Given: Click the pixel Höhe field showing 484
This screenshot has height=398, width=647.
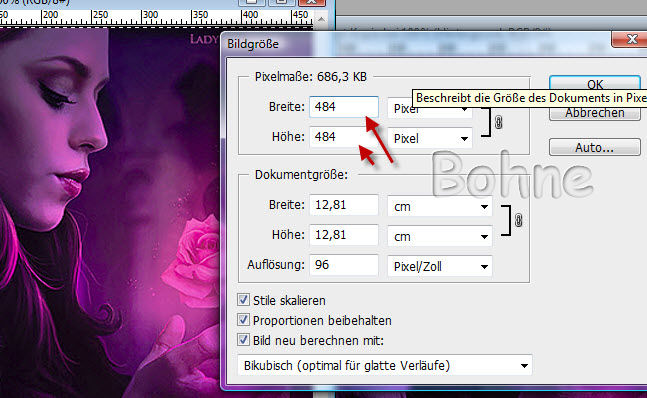Looking at the screenshot, I should click(344, 137).
